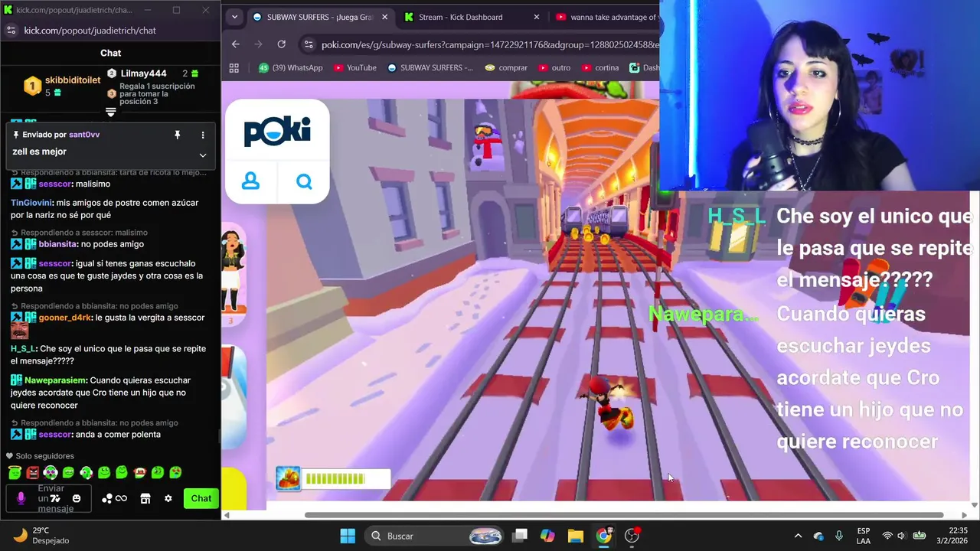Image resolution: width=980 pixels, height=551 pixels.
Task: Click character avatar thumbnail on game left edge
Action: [x=233, y=273]
